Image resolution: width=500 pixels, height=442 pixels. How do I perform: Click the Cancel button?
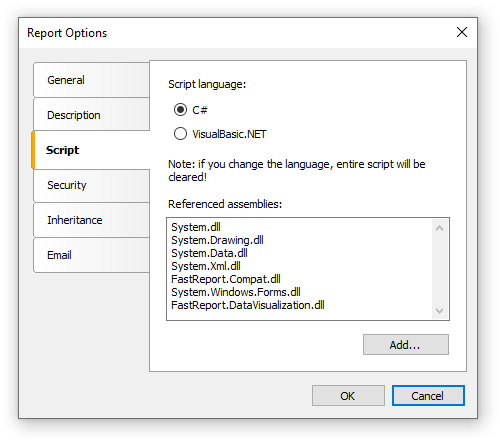tap(428, 396)
